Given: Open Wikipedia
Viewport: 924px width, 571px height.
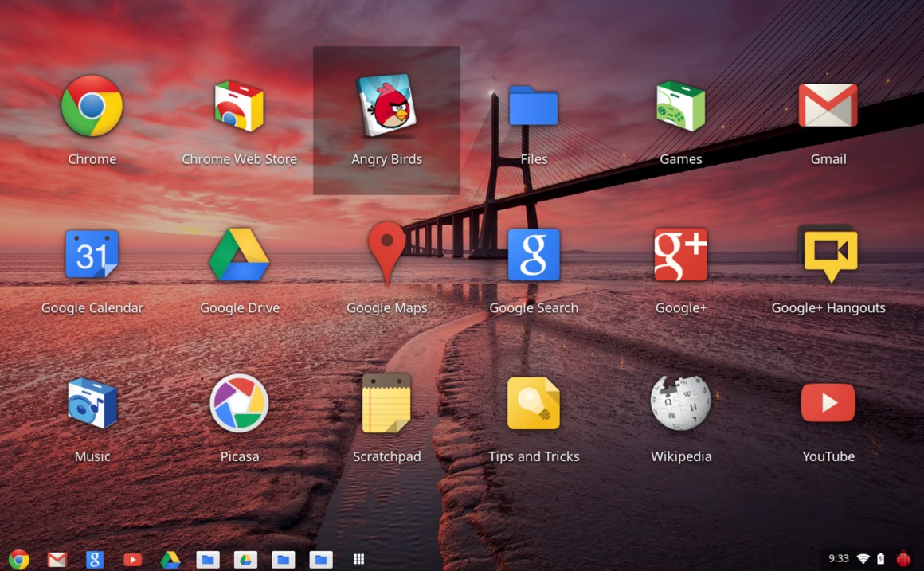Looking at the screenshot, I should click(681, 404).
